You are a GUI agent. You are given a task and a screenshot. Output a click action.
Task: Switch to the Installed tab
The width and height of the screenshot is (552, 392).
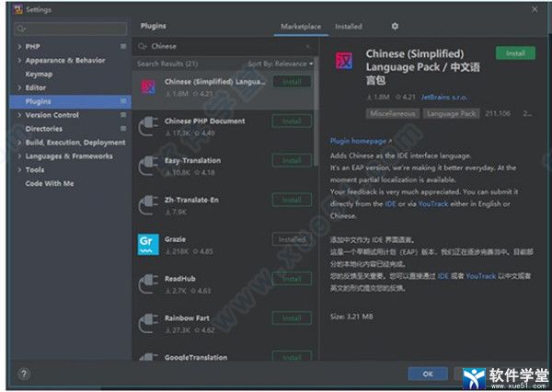(x=349, y=27)
